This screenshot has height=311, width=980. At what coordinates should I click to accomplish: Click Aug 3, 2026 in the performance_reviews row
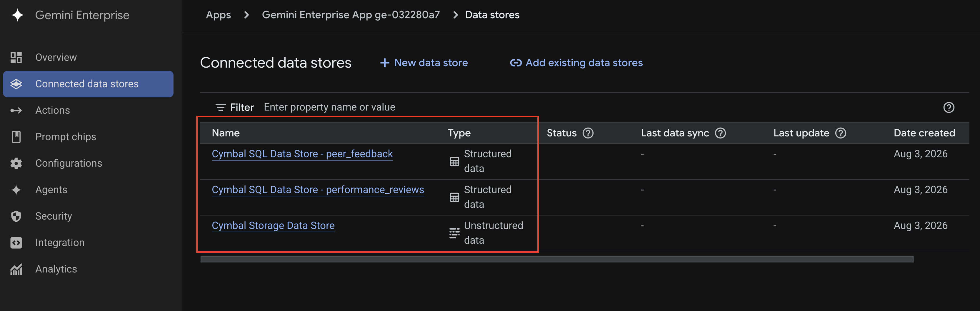click(x=921, y=190)
